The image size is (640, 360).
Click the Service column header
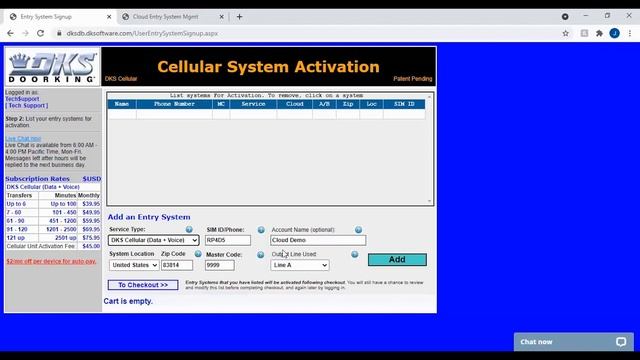coord(253,104)
